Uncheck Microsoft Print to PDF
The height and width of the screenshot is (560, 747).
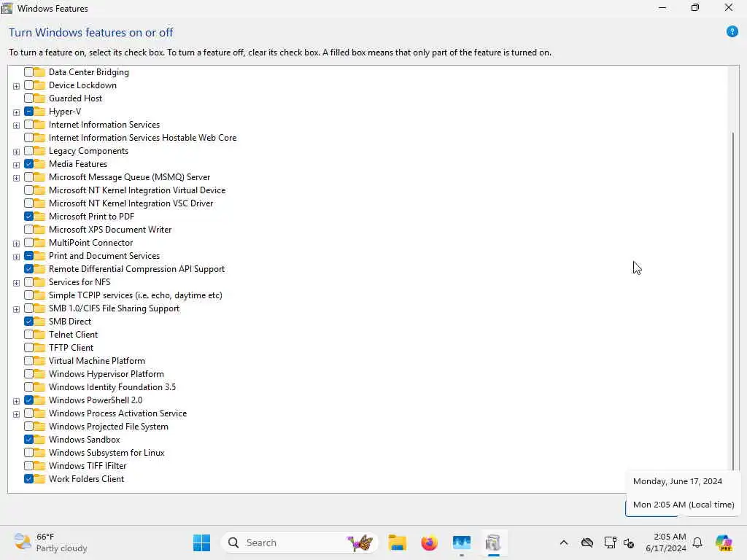click(28, 216)
